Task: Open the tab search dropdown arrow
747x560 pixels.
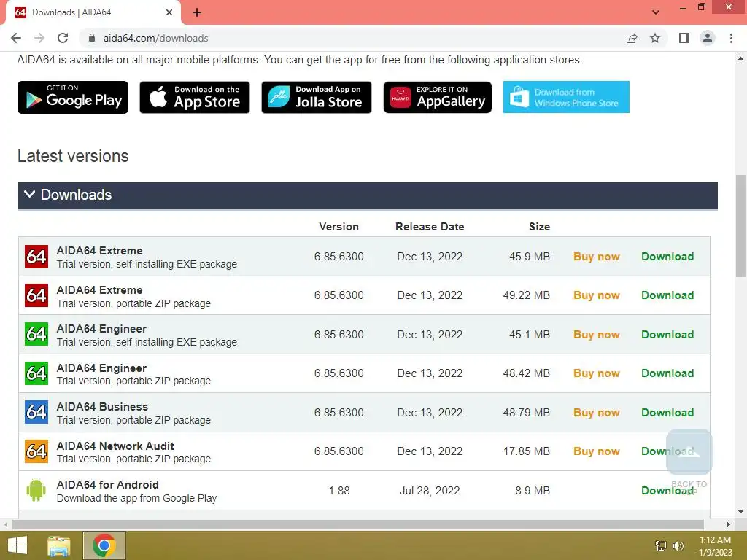Action: [x=656, y=12]
